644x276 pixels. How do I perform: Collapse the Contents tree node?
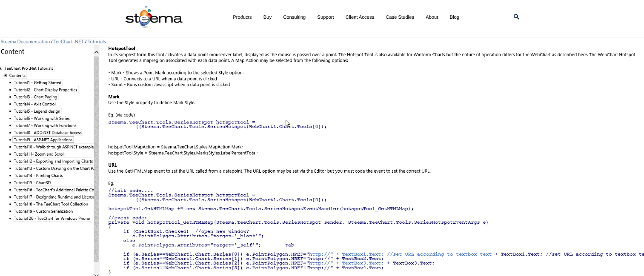(x=5, y=75)
